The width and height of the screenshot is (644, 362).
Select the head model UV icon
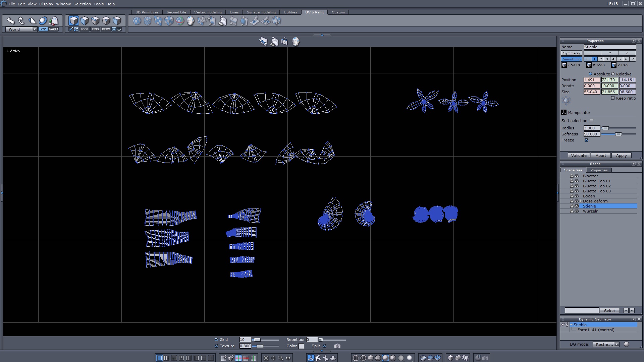click(191, 21)
